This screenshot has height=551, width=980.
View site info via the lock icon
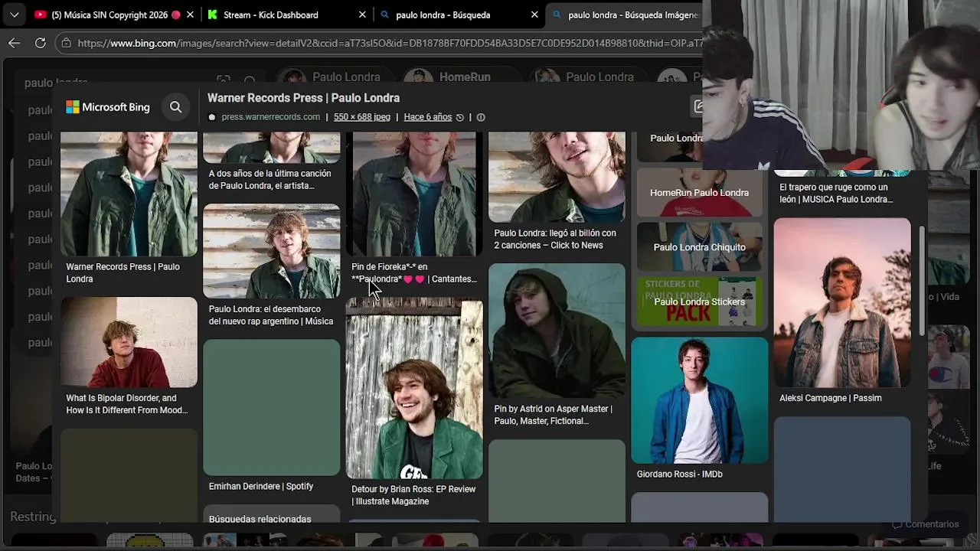(67, 43)
